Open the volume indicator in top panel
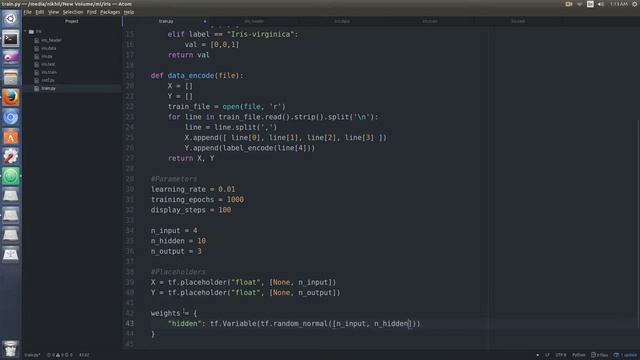This screenshot has width=640, height=360. point(601,4)
